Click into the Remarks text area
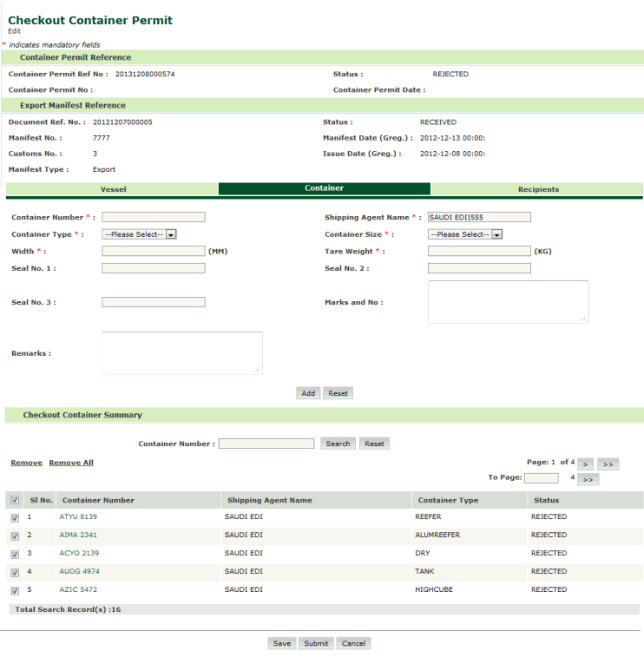This screenshot has width=644, height=664. point(181,352)
